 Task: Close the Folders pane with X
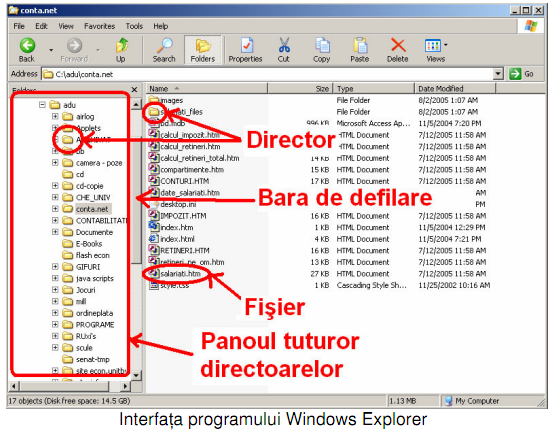[x=134, y=90]
